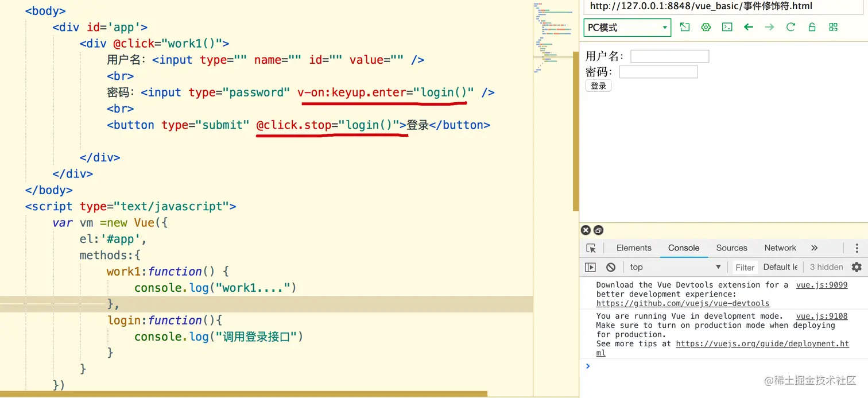The image size is (868, 398).
Task: Click the methods:{ line in code
Action: pyautogui.click(x=110, y=255)
